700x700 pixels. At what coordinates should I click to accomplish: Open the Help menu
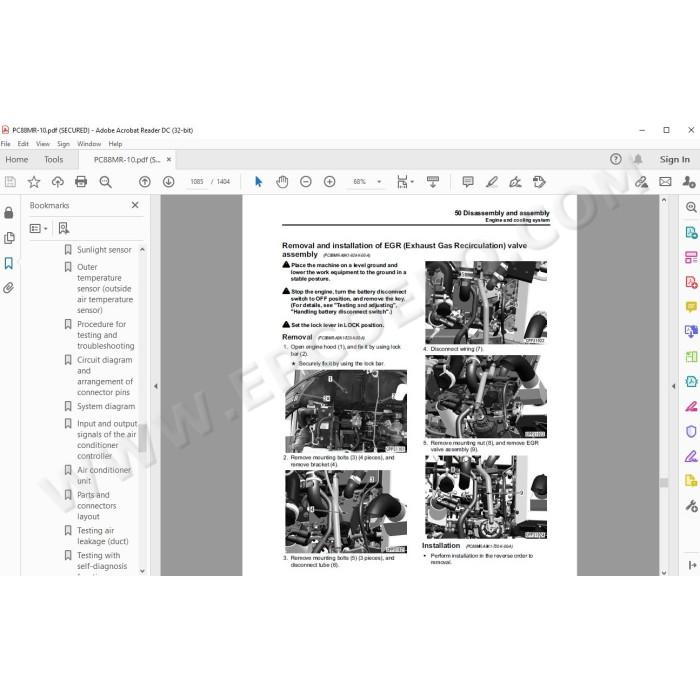pyautogui.click(x=115, y=144)
